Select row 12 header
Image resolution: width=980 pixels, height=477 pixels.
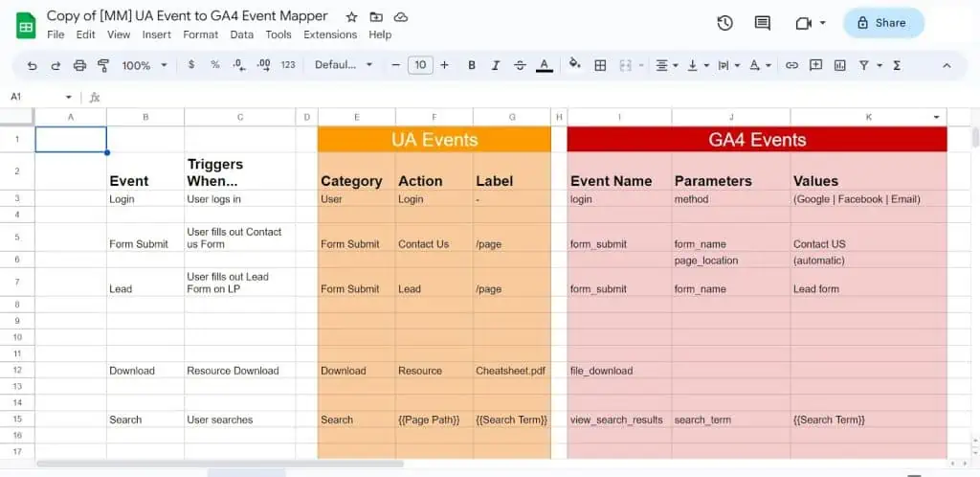click(17, 371)
